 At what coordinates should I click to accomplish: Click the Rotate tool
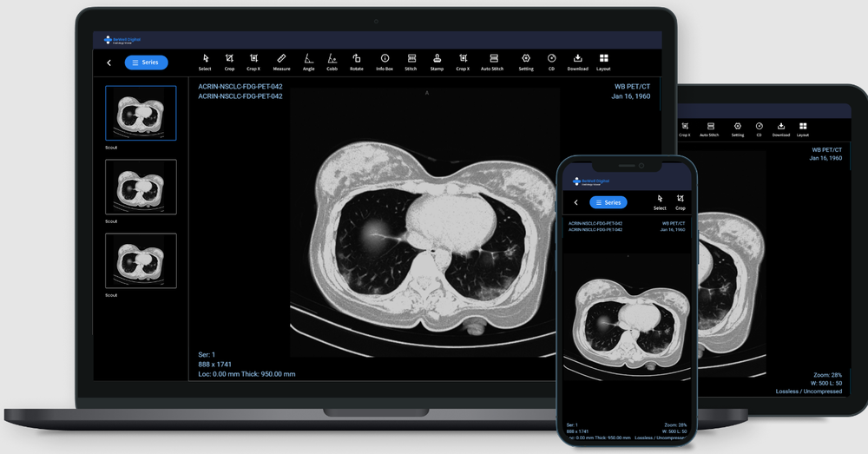coord(357,62)
